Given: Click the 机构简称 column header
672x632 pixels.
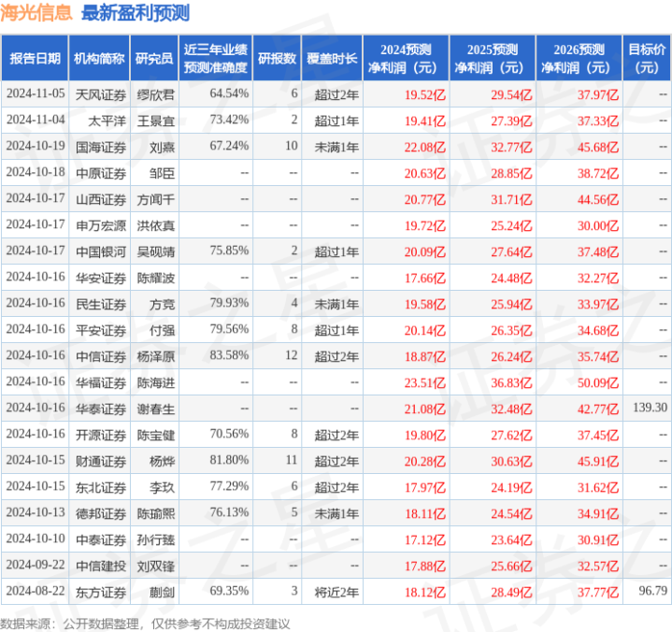Looking at the screenshot, I should point(99,58).
